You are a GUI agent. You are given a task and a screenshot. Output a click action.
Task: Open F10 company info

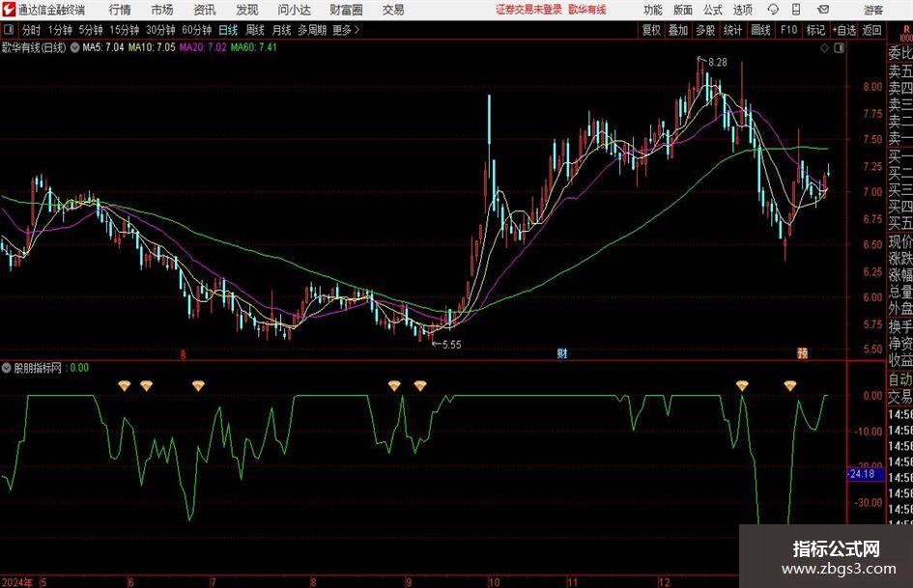788,30
